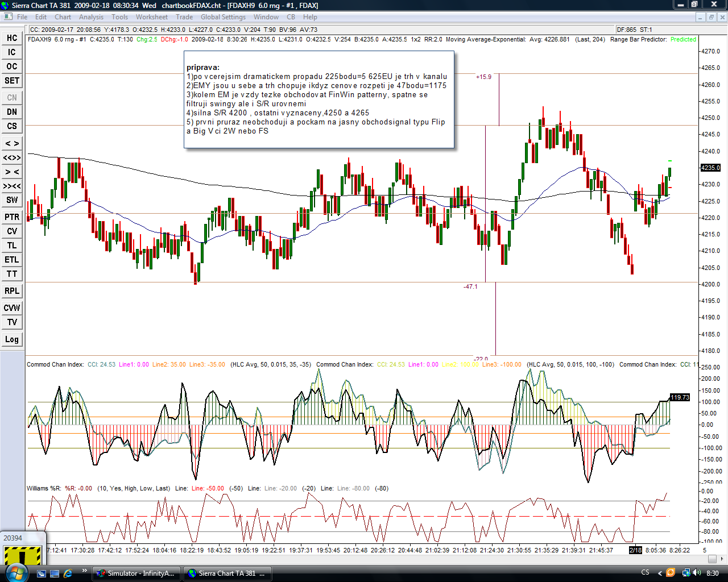The width and height of the screenshot is (728, 582).
Task: Click the -47.1 chart annotation
Action: point(470,286)
